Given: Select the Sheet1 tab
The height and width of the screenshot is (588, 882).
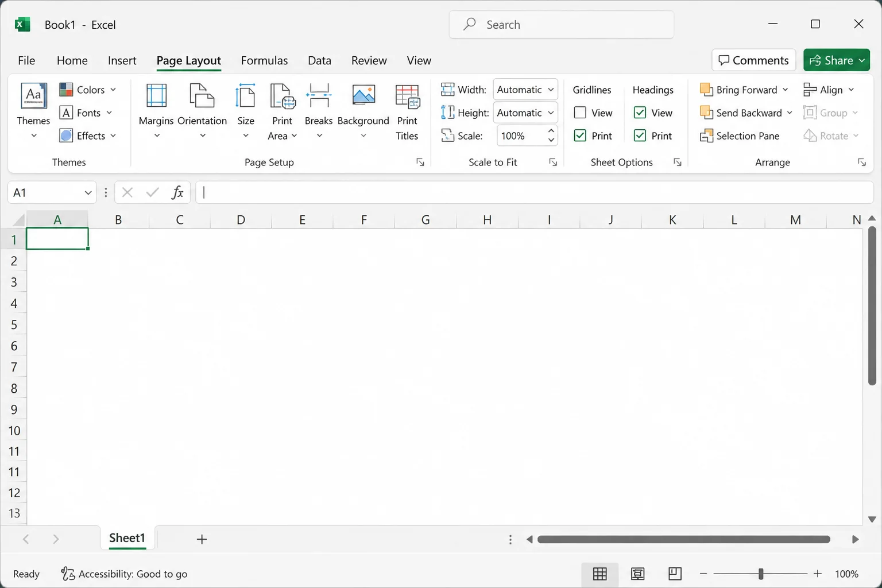Looking at the screenshot, I should click(127, 538).
